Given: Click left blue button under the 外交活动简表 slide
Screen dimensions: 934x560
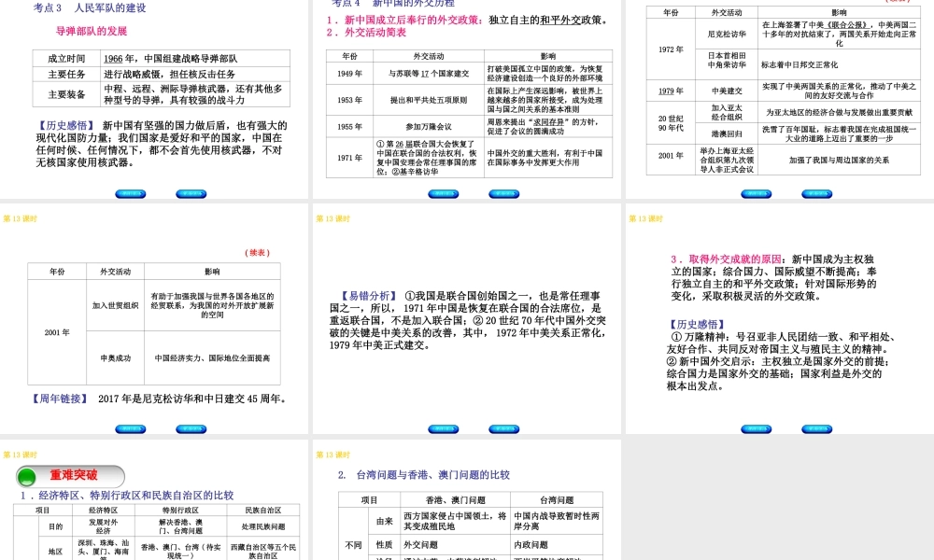Looking at the screenshot, I should (444, 194).
